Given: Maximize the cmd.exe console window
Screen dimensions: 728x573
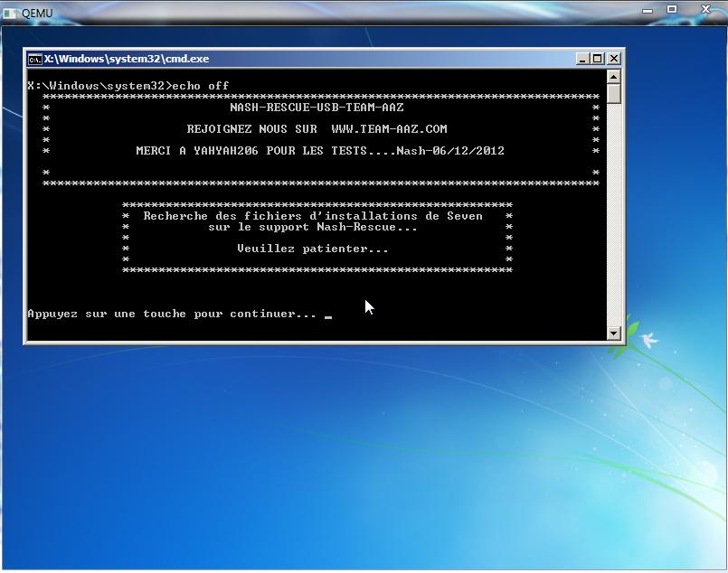Looking at the screenshot, I should [x=598, y=59].
